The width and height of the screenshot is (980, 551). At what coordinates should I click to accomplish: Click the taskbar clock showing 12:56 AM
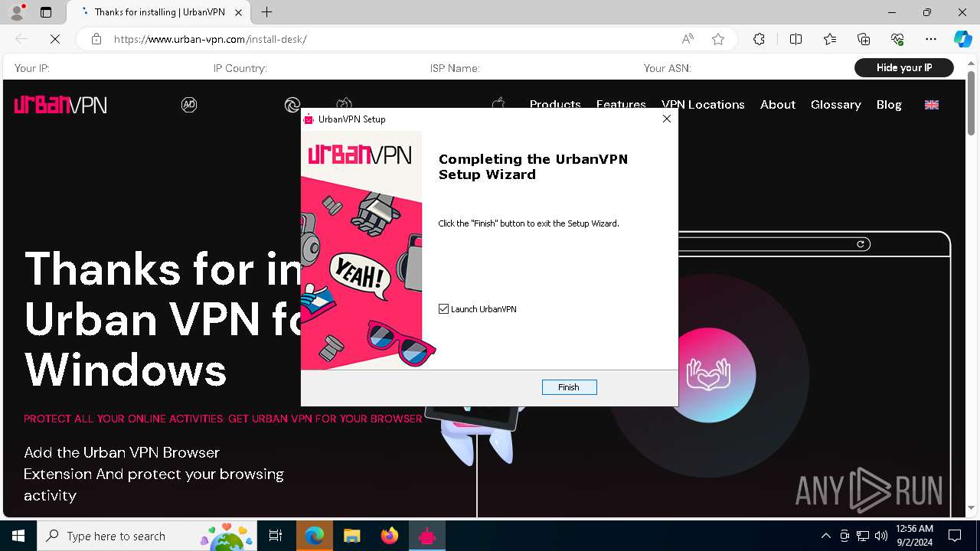[x=914, y=536]
